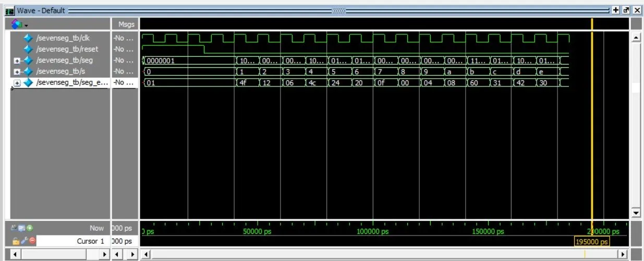Click the 195000 ps cursor time box
Screen dimensions: 644x261
pos(592,242)
